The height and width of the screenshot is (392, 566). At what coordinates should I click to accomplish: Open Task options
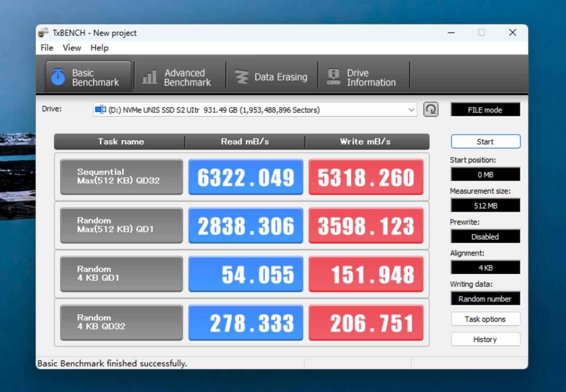[485, 319]
